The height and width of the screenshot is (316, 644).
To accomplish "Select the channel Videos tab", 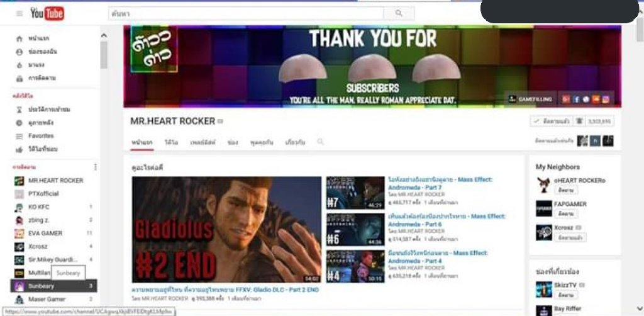I will pyautogui.click(x=171, y=142).
